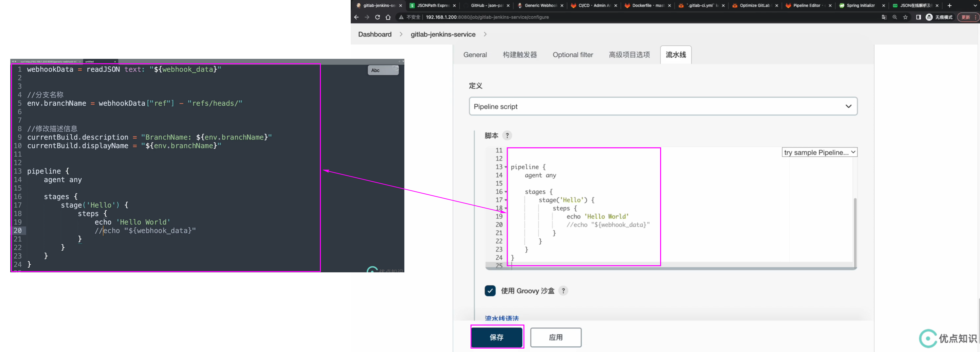Click the 保存 save button
Screen dimensions: 980x352
click(x=496, y=337)
